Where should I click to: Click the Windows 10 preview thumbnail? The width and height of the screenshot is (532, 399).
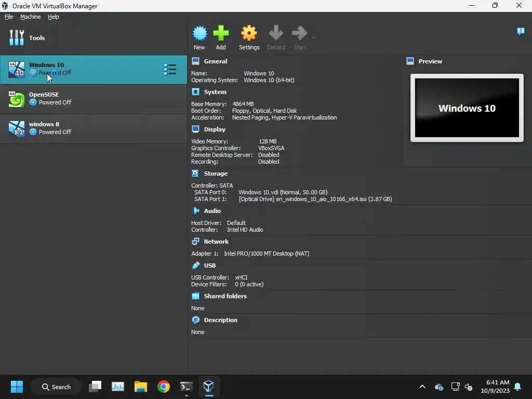coord(467,108)
